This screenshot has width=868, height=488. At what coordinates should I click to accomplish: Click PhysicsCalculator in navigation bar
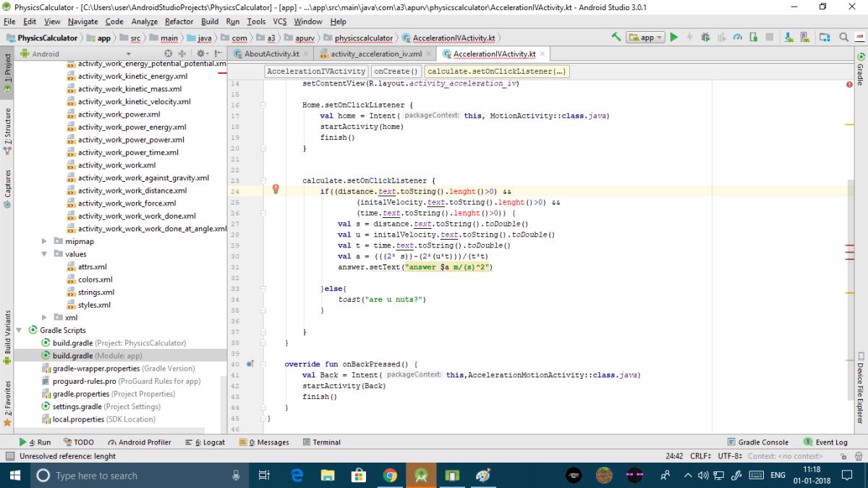pos(42,38)
